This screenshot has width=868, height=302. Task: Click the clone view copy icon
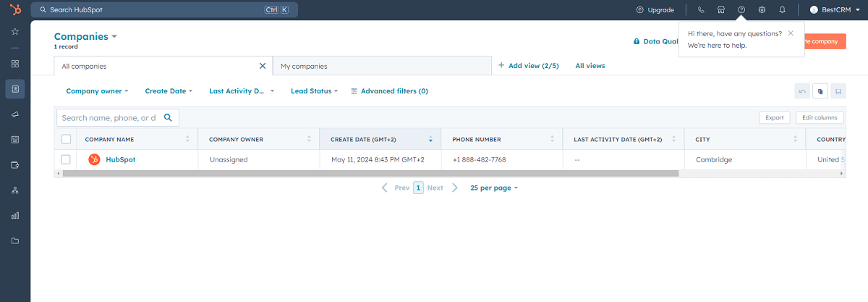pos(820,91)
